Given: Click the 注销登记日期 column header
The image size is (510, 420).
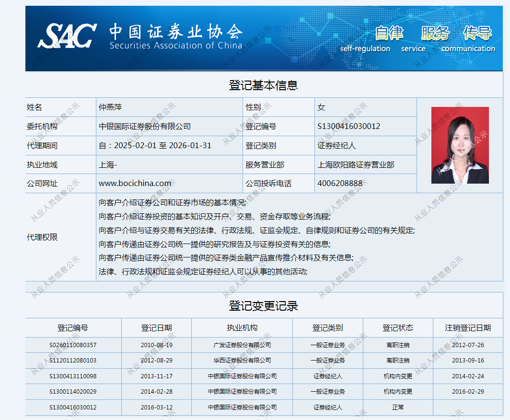Looking at the screenshot, I should (468, 327).
